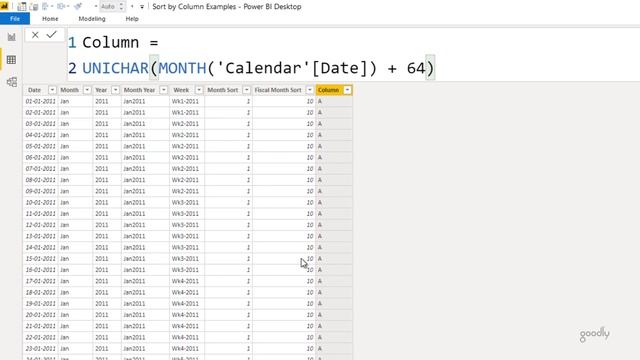The height and width of the screenshot is (360, 640).
Task: Select the Month column header
Action: click(69, 90)
